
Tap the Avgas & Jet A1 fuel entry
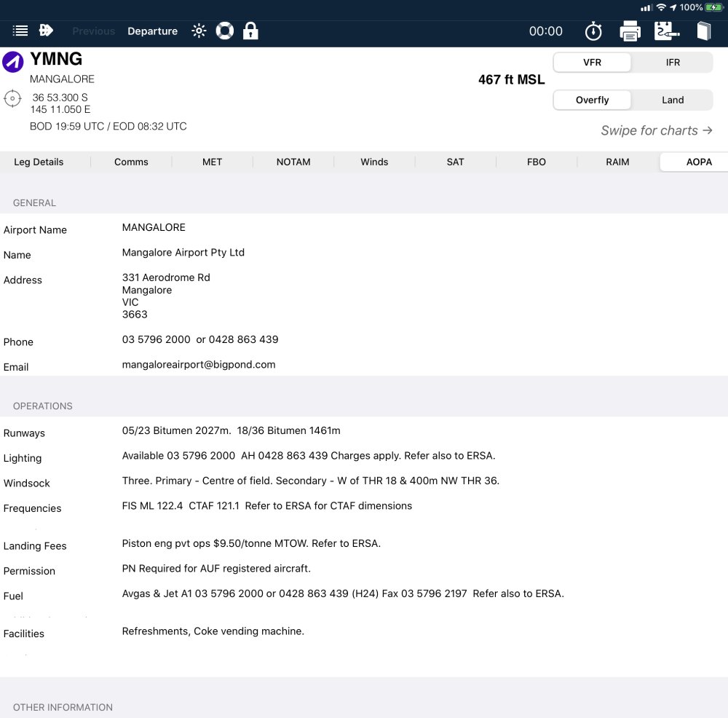pyautogui.click(x=343, y=593)
